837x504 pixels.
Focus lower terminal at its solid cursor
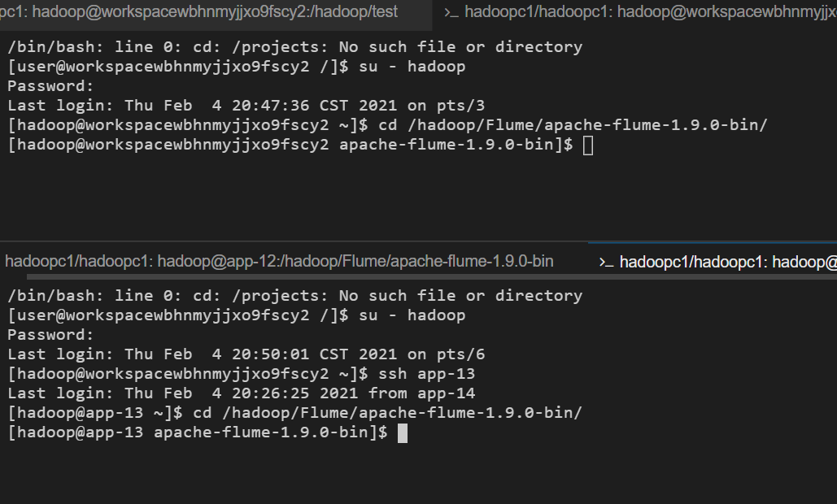tap(403, 433)
